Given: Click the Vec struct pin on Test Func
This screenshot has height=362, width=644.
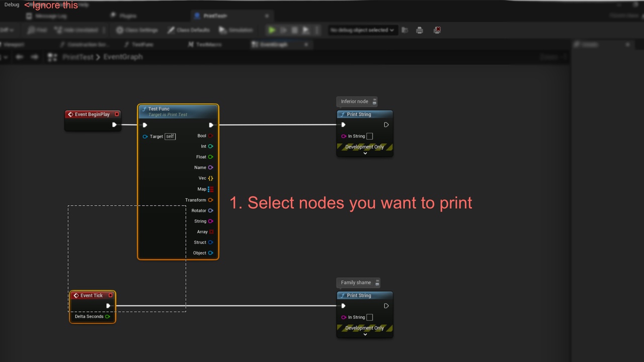Looking at the screenshot, I should pos(210,178).
